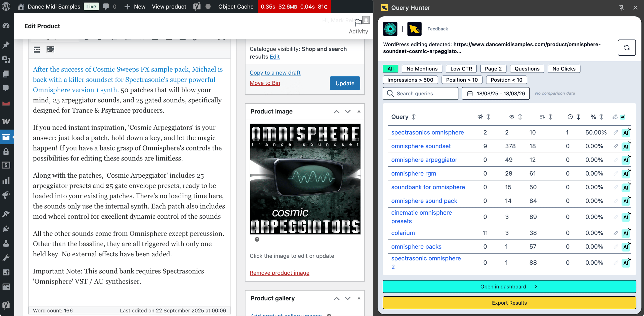Click the Update button
The width and height of the screenshot is (644, 316).
tap(345, 83)
